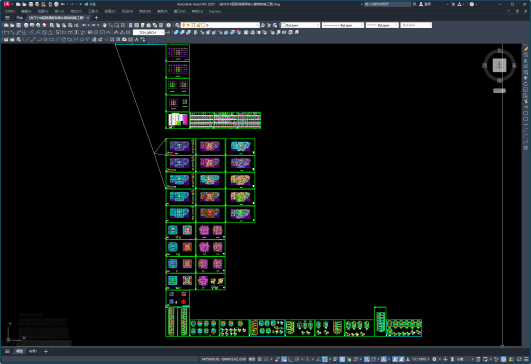The height and width of the screenshot is (364, 531).
Task: Toggle Object Snap in status bar
Action: 324,359
